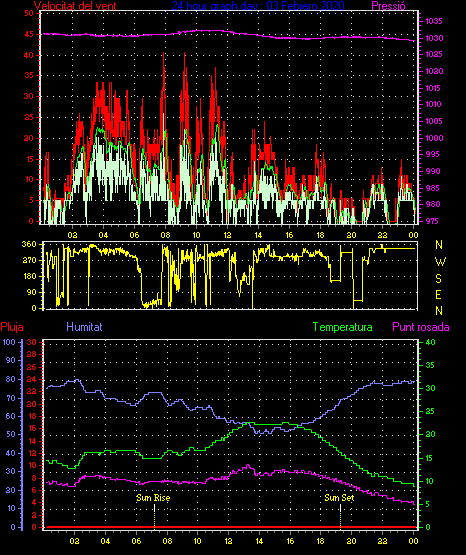The image size is (466, 555).
Task: Click the 24 hour graph date heading
Action: 258,6
